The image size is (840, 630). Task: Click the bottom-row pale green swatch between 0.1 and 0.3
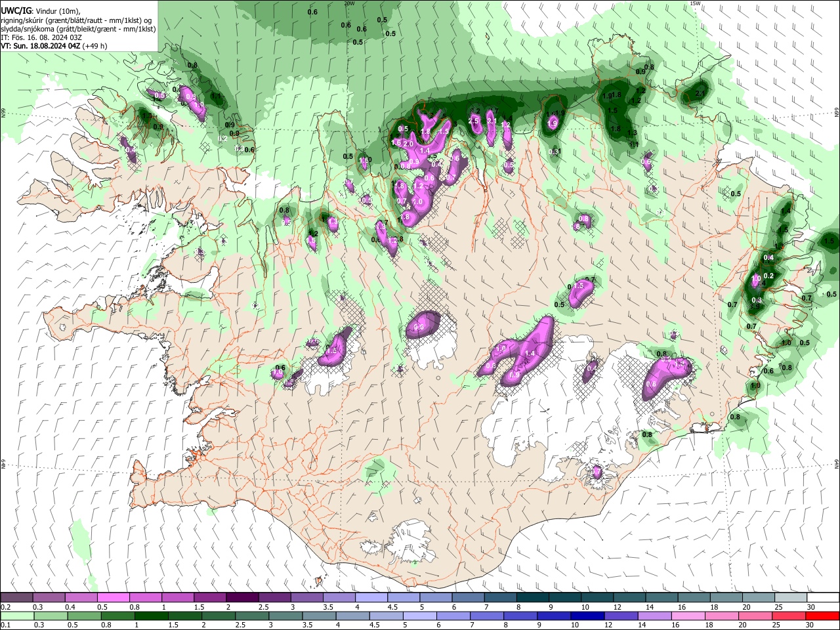[17, 616]
